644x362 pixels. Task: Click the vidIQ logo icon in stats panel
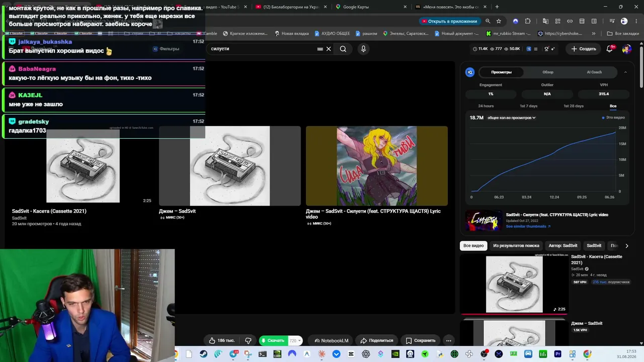click(x=470, y=72)
